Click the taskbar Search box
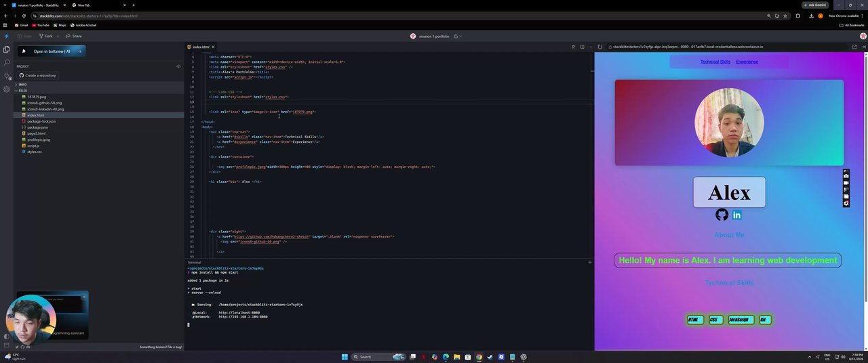 click(378, 357)
